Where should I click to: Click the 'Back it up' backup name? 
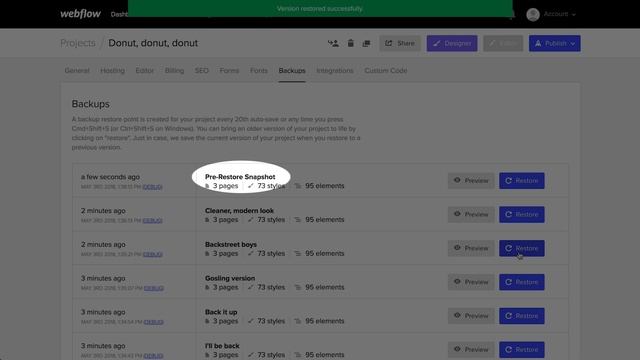point(221,312)
